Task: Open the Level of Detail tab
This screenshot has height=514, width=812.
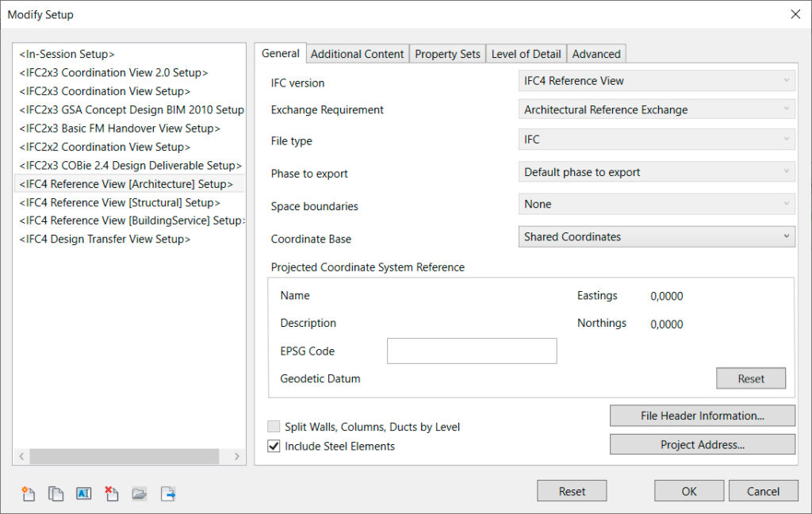Action: [527, 54]
